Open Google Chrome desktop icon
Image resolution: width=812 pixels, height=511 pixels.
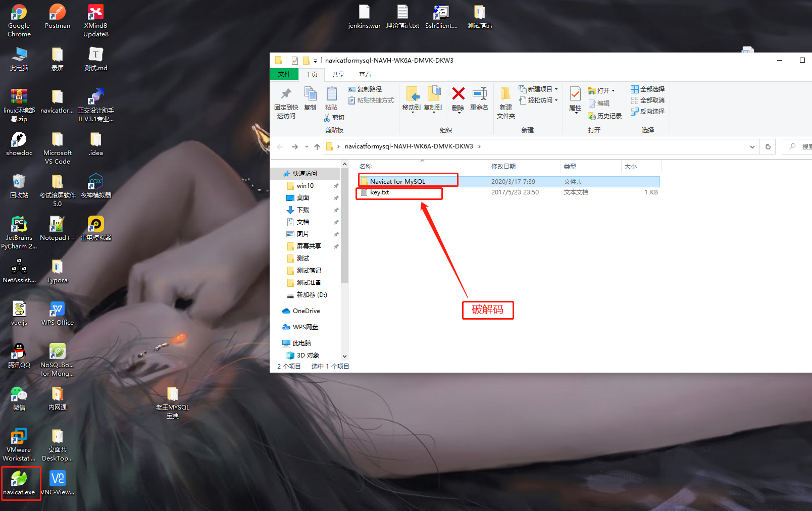coord(19,21)
